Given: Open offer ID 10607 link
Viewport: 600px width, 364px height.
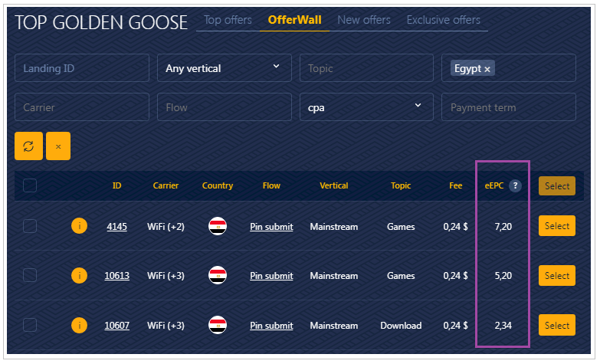Looking at the screenshot, I should pyautogui.click(x=116, y=326).
